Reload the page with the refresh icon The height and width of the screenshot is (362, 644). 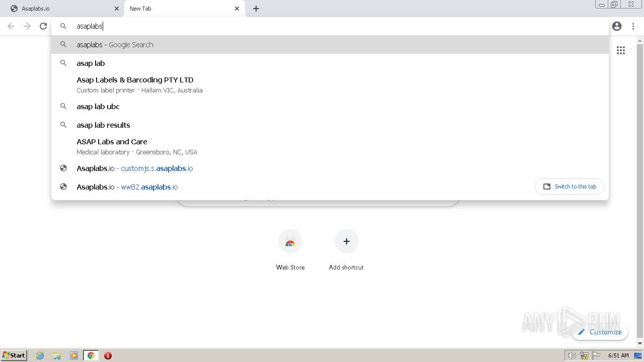tap(43, 26)
